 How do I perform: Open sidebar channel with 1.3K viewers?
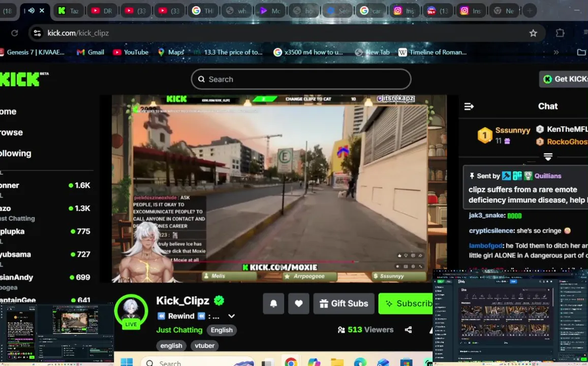pos(45,212)
